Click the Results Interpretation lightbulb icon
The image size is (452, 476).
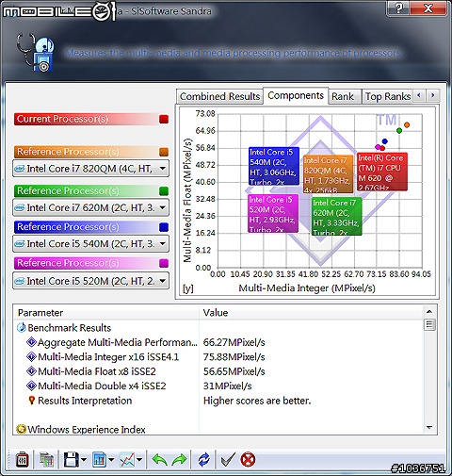pos(31,401)
